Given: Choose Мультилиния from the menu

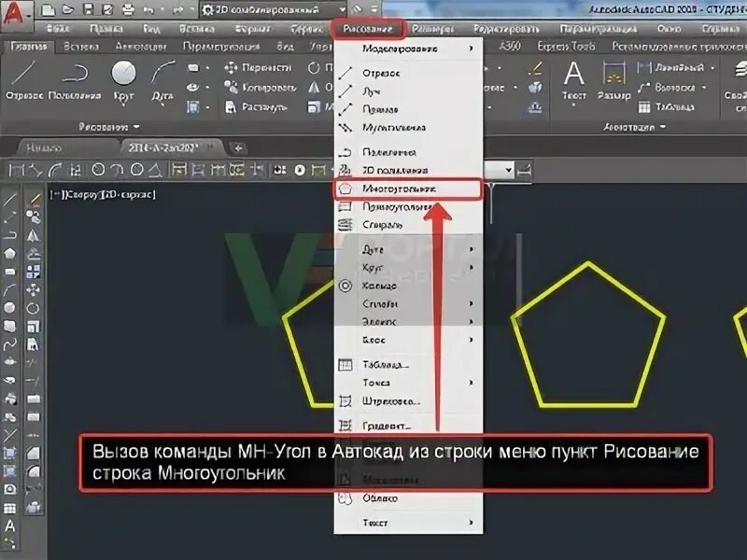Looking at the screenshot, I should [409, 128].
